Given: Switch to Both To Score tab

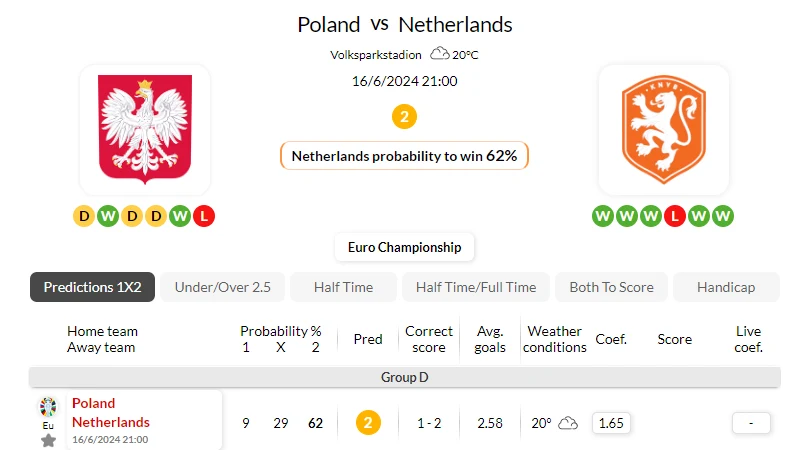Looking at the screenshot, I should click(x=611, y=287).
